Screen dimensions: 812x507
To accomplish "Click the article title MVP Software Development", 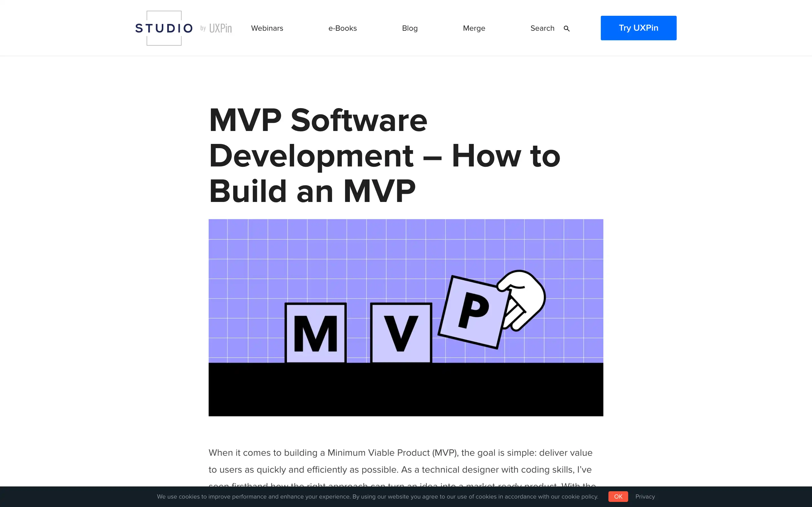I will tap(384, 155).
